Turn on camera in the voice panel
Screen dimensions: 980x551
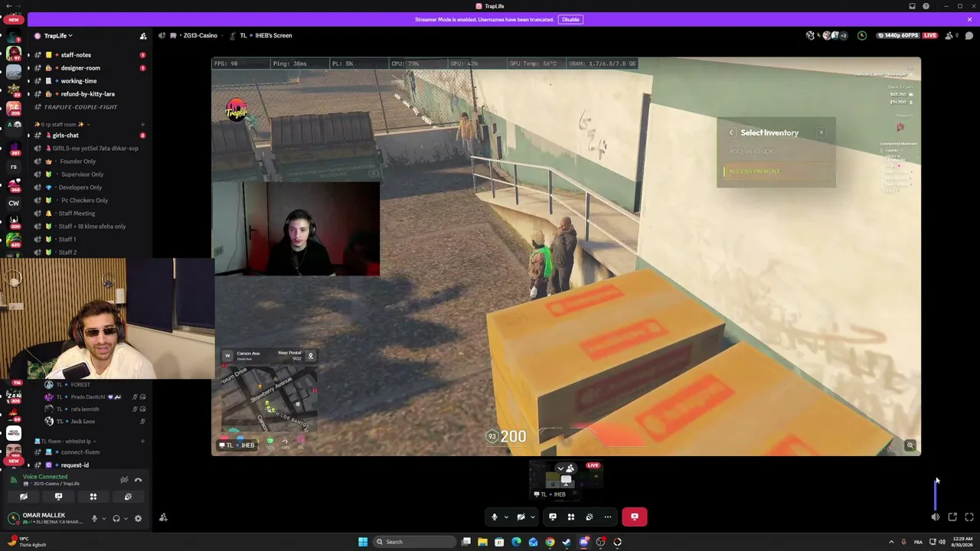coord(24,497)
